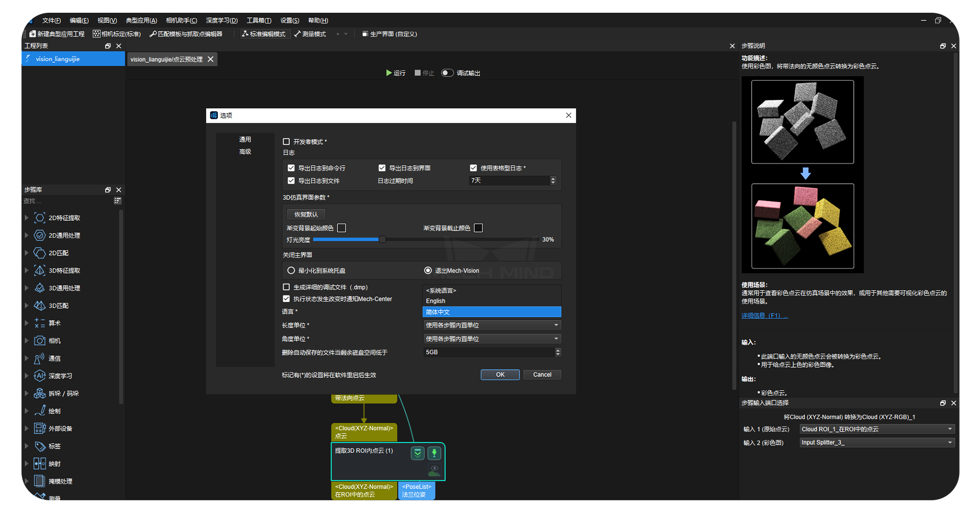Click the green down arrow on 提取3D ROI内点云 step
The width and height of the screenshot is (980, 511).
tap(434, 453)
